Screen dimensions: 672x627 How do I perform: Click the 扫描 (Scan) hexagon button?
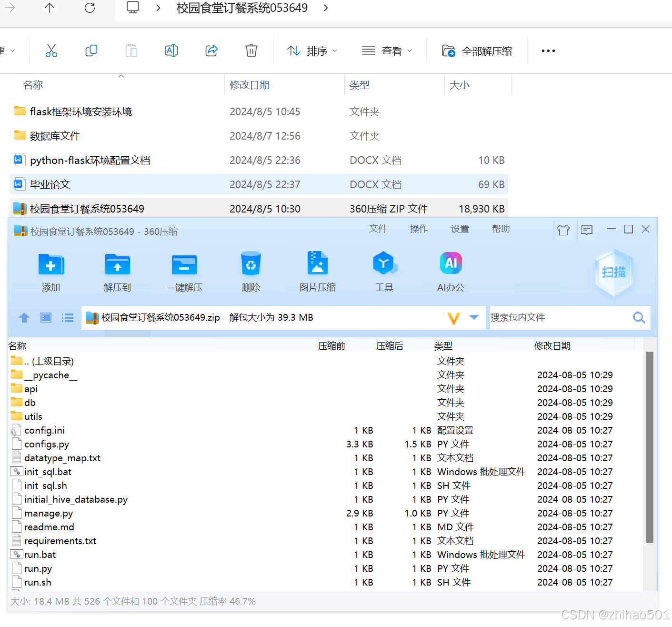pyautogui.click(x=613, y=273)
